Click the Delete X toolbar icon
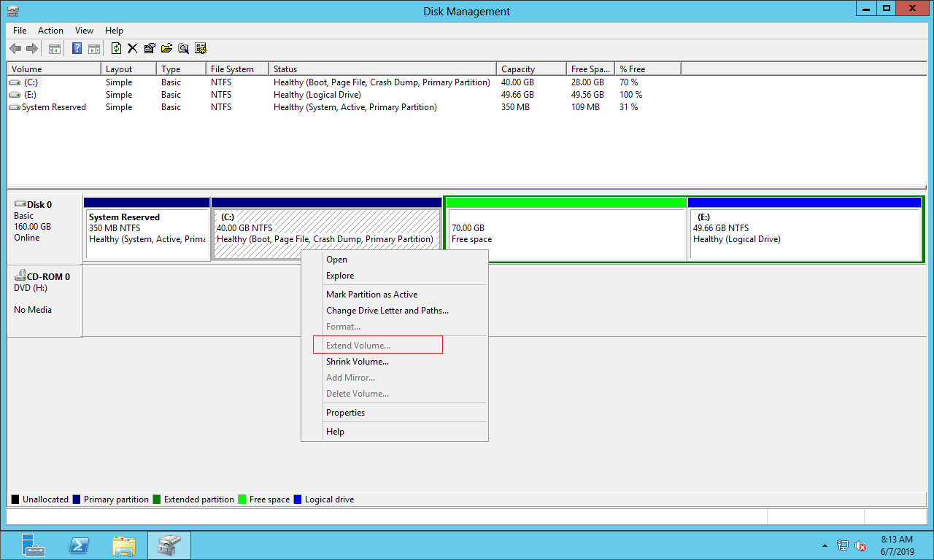The width and height of the screenshot is (934, 560). [132, 49]
